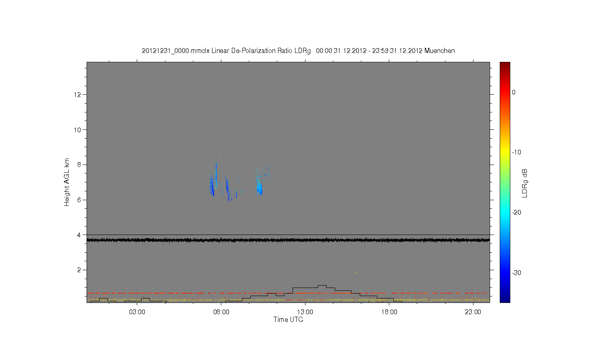
Task: Click the 18:00 time tick label
Action: pos(389,312)
